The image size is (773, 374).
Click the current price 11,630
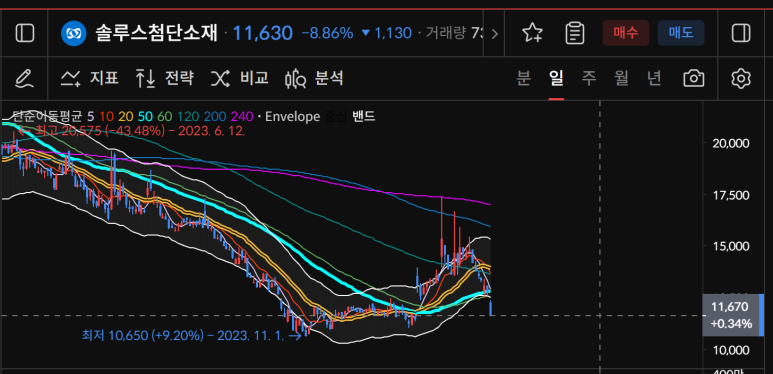262,34
